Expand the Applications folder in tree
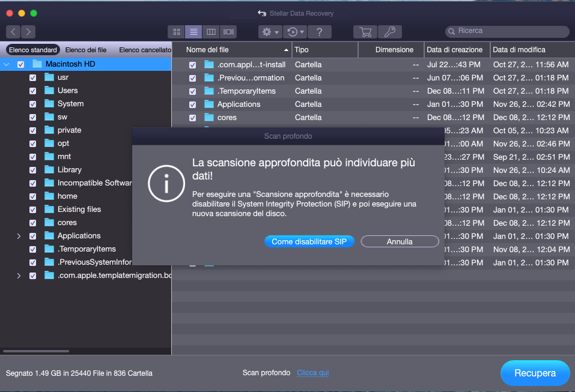Screen dimensions: 575x392 pos(19,236)
